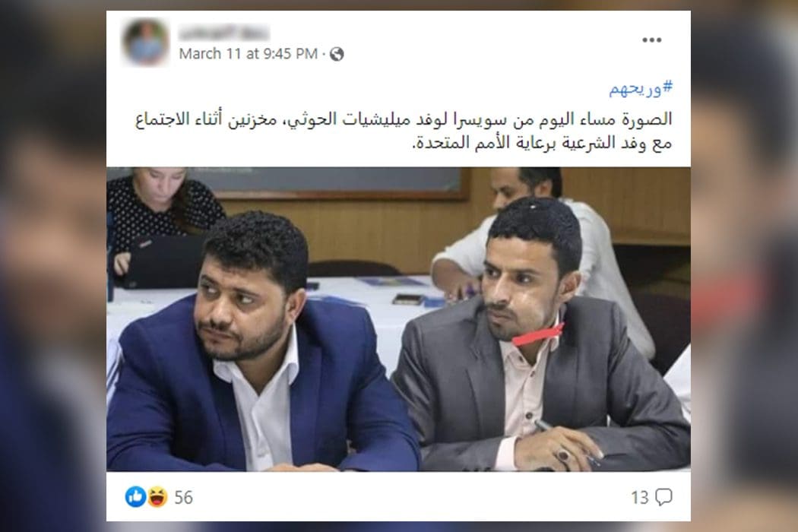Show the 13 comments count
This screenshot has width=798, height=532.
point(640,497)
